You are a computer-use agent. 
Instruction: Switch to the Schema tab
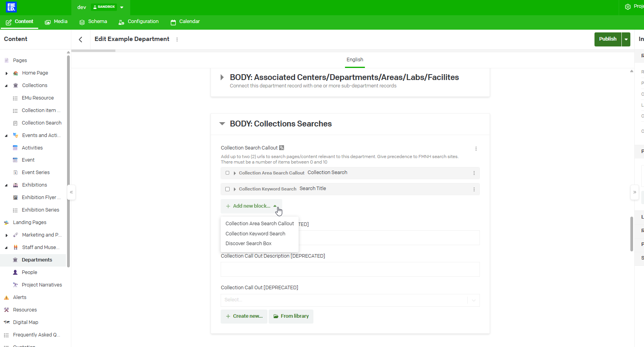(x=93, y=21)
